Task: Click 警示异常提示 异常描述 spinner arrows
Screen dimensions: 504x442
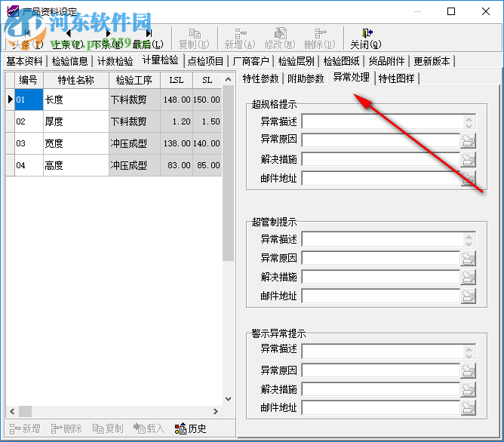Action: click(x=469, y=352)
